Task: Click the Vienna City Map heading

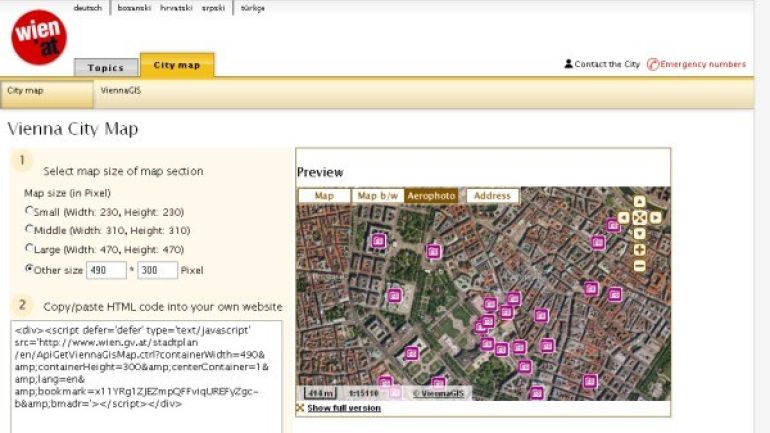Action: pyautogui.click(x=73, y=129)
